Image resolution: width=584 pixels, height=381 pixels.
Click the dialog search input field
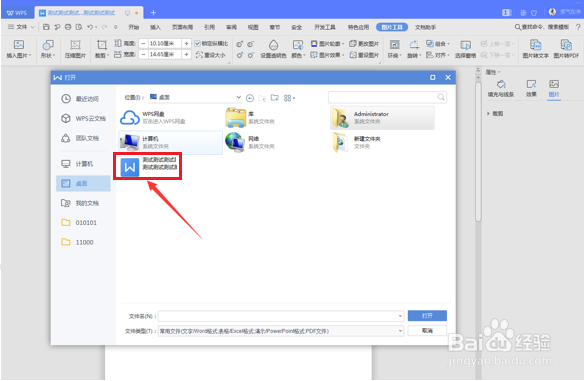(x=387, y=97)
